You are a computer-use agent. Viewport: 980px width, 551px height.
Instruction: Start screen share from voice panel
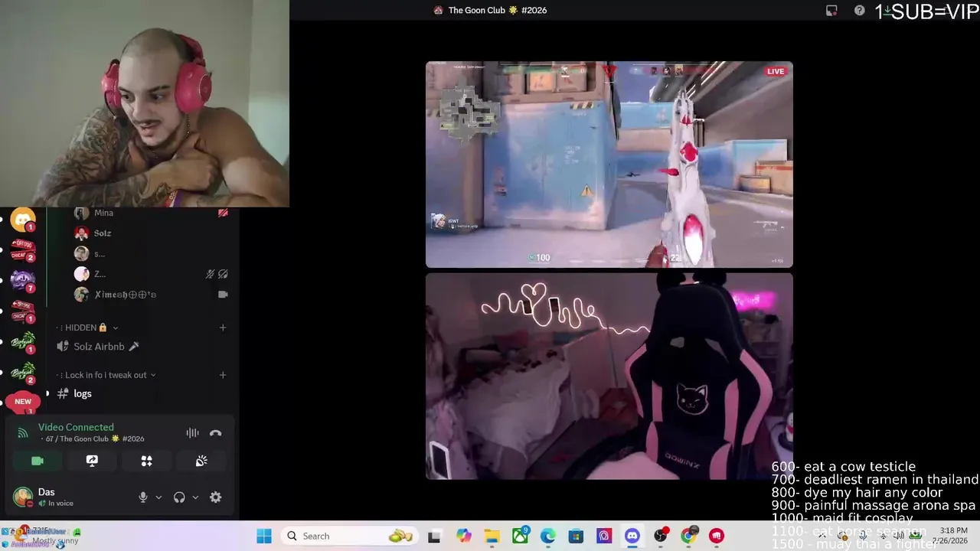click(x=92, y=461)
